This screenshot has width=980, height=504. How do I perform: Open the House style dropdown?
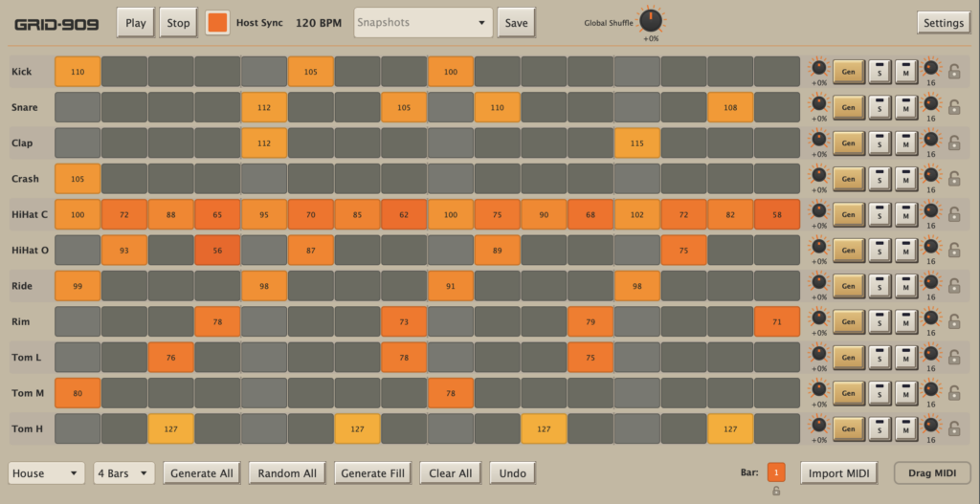point(47,473)
